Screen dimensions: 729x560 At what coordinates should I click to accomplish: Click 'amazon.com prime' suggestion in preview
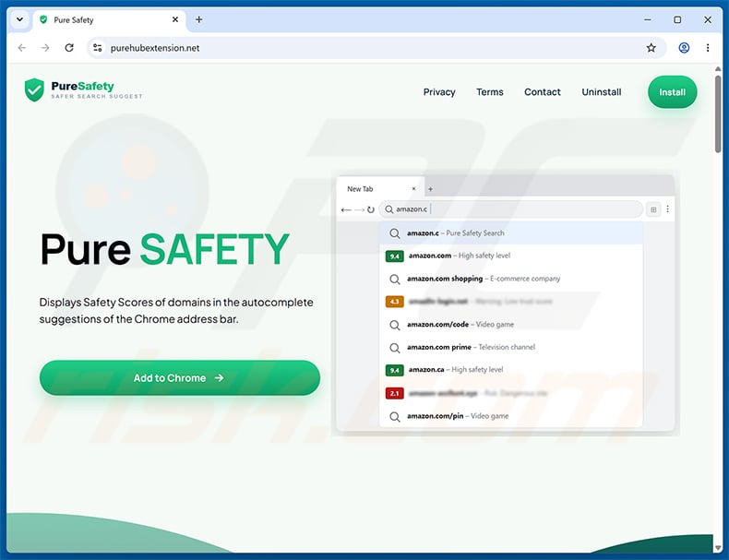click(x=510, y=347)
